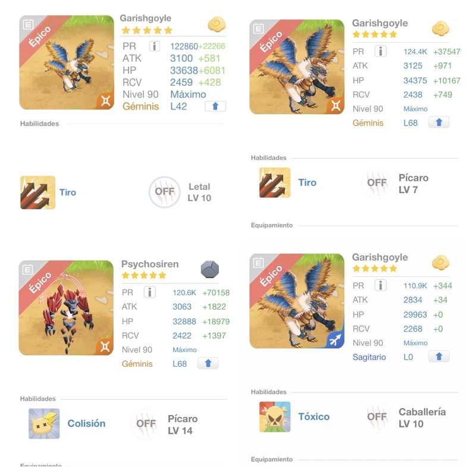The image size is (476, 474).
Task: Select the Sagitario zodiac label
Action: (369, 357)
